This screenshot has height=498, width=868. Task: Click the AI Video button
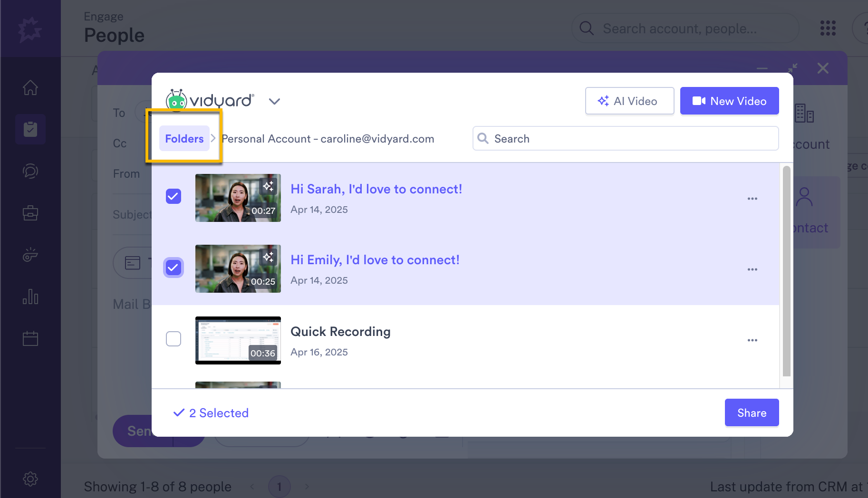click(629, 101)
